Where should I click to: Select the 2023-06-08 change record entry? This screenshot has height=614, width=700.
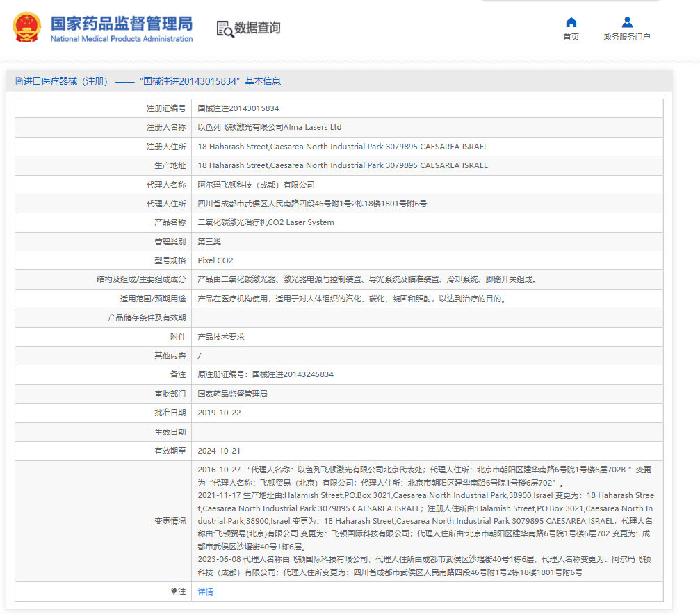pos(425,565)
